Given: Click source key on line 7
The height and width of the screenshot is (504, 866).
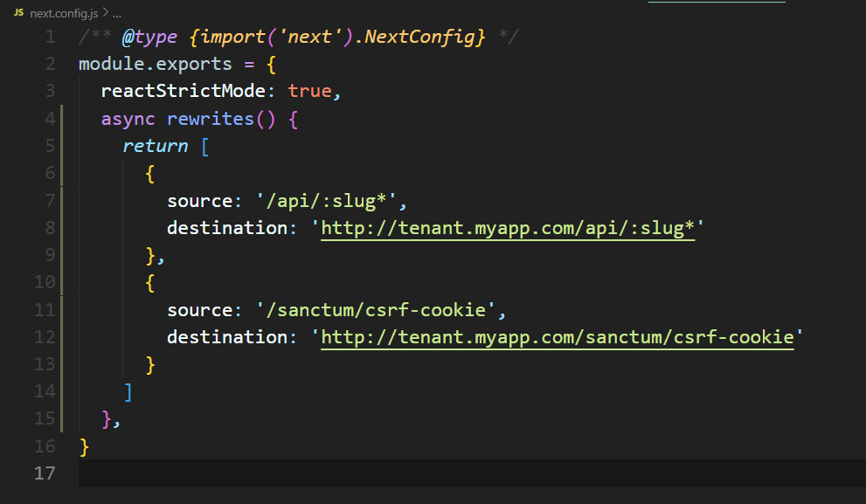Looking at the screenshot, I should click(x=200, y=201).
